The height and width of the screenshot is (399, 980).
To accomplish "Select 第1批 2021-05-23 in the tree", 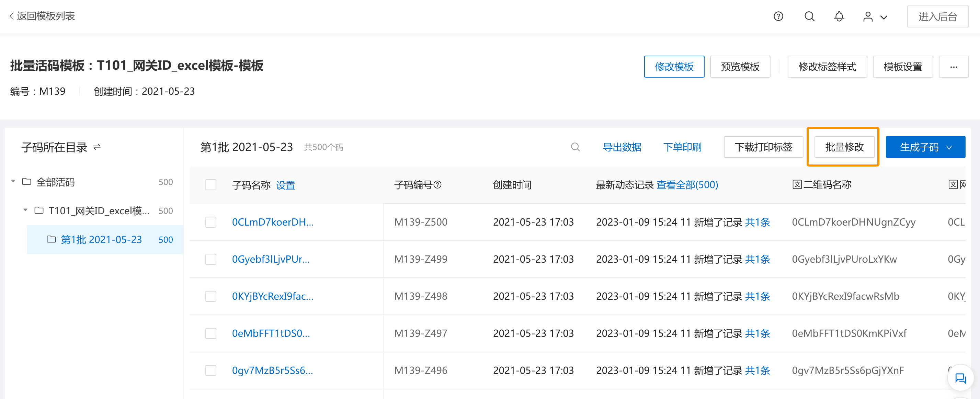I will [x=105, y=239].
